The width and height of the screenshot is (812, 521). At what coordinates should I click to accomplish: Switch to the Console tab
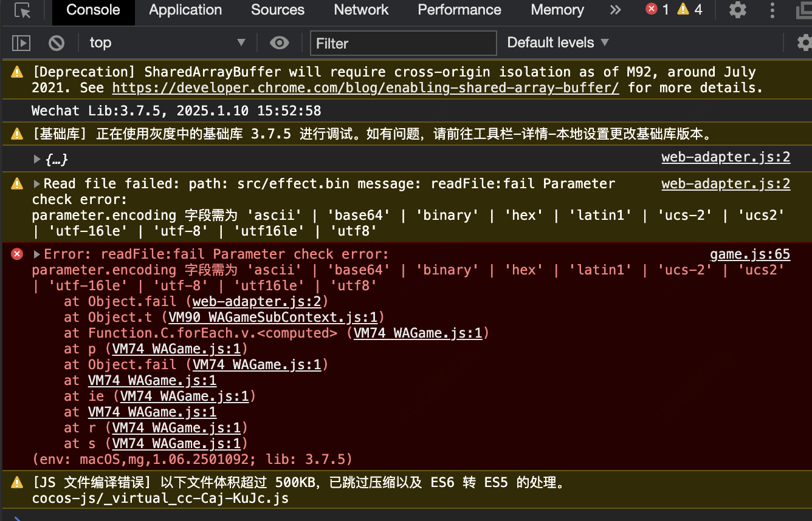93,10
